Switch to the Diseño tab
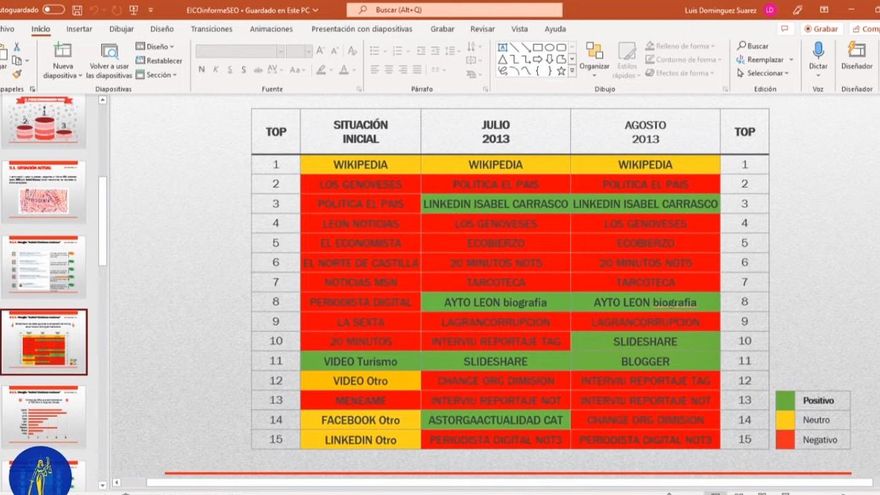The height and width of the screenshot is (495, 880). coord(162,29)
